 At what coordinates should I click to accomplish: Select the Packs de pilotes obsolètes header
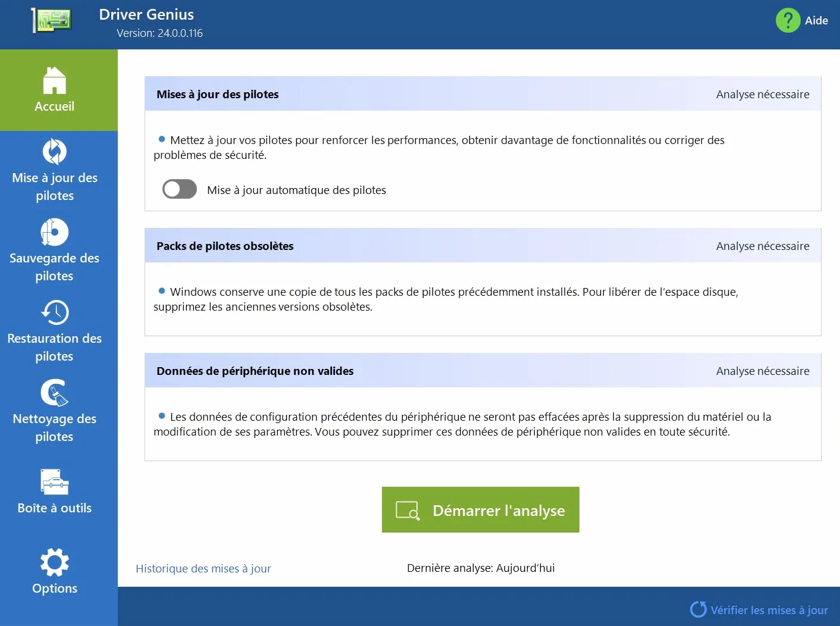[483, 246]
